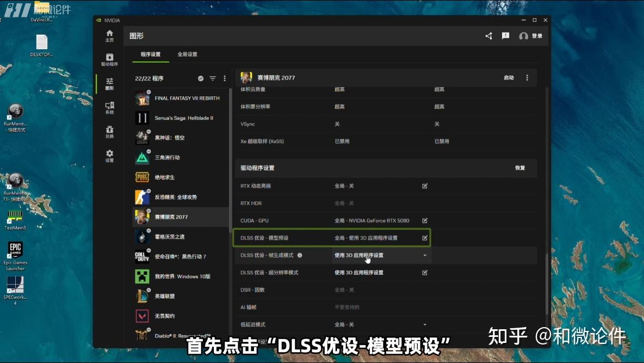Click the DSR - 因数 row label
Image resolution: width=644 pixels, height=363 pixels.
(x=252, y=290)
